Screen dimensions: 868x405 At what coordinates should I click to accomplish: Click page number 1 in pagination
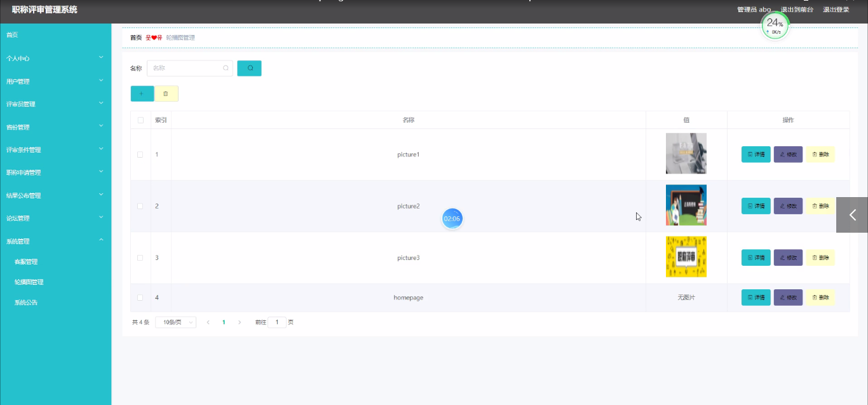[x=224, y=322]
